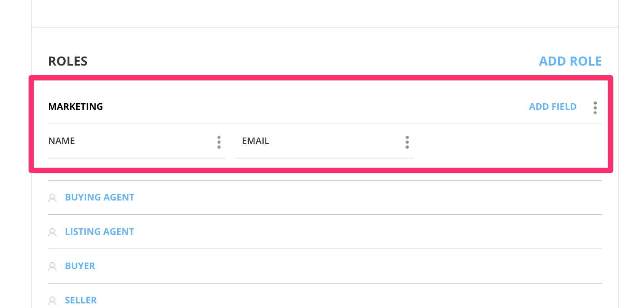This screenshot has width=644, height=308.
Task: Click the ROLES section heading
Action: point(68,61)
